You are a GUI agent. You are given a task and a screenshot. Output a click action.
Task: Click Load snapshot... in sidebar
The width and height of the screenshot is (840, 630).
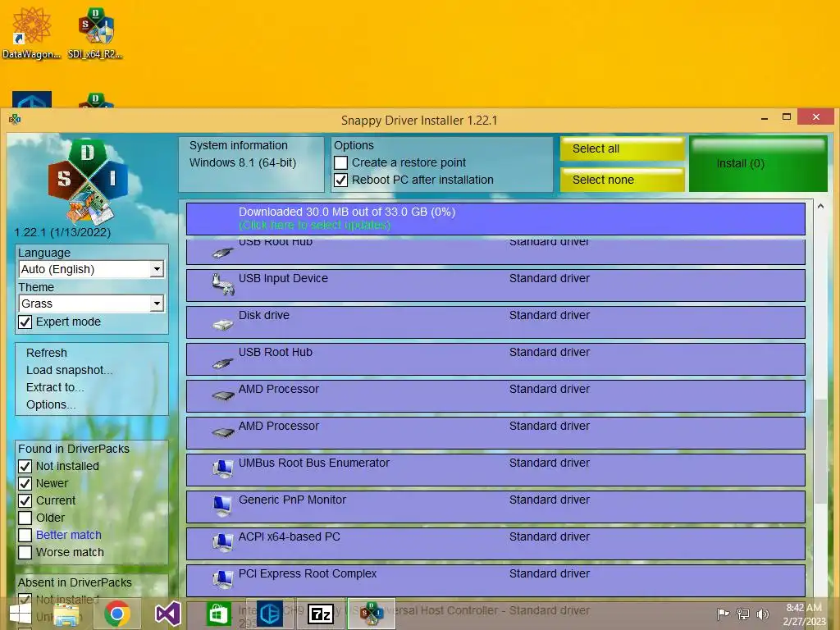69,370
